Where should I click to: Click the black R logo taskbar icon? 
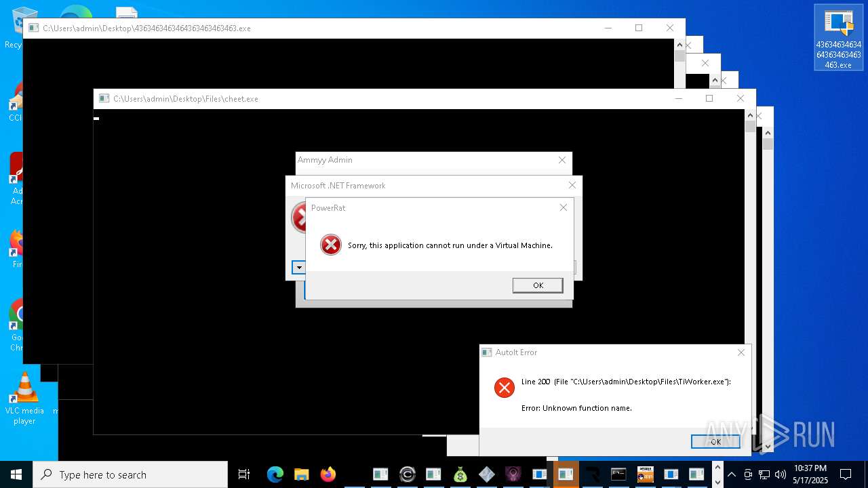tap(592, 474)
